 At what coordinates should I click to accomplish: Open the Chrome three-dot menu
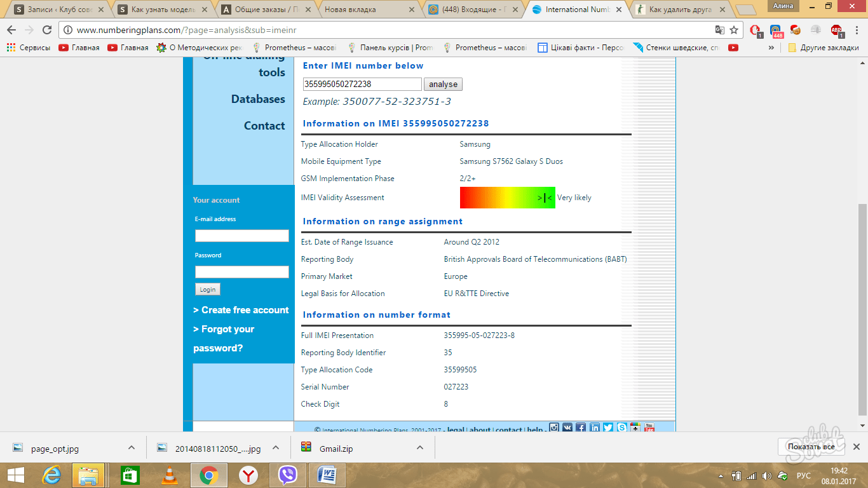click(x=855, y=30)
